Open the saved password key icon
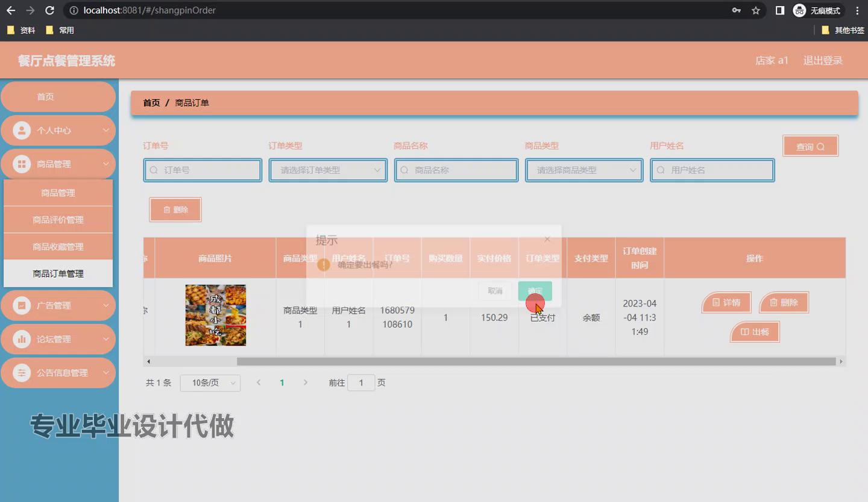Image resolution: width=868 pixels, height=502 pixels. (737, 10)
